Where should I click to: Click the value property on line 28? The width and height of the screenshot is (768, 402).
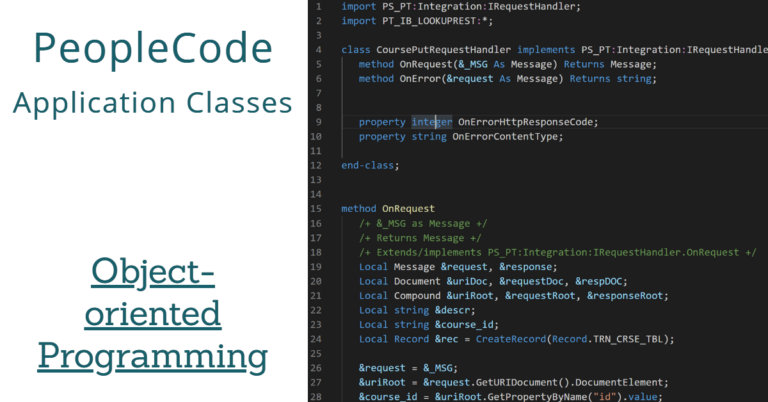pyautogui.click(x=642, y=397)
